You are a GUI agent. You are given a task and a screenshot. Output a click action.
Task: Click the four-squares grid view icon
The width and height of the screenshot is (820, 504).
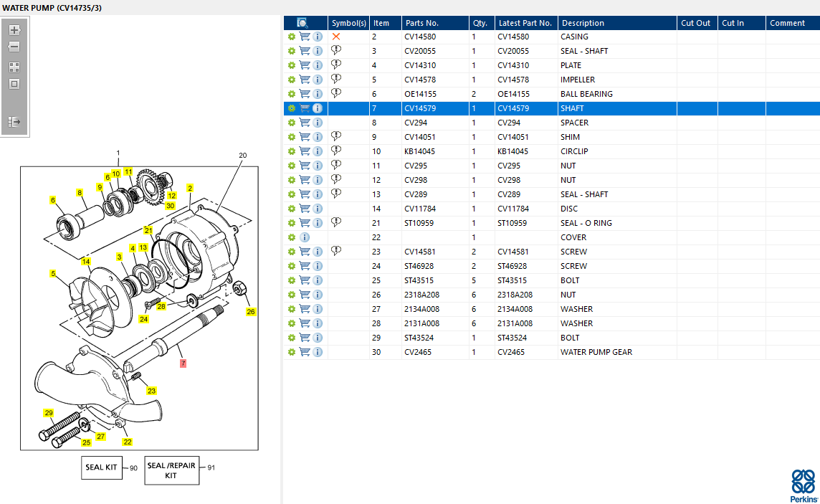pos(14,67)
